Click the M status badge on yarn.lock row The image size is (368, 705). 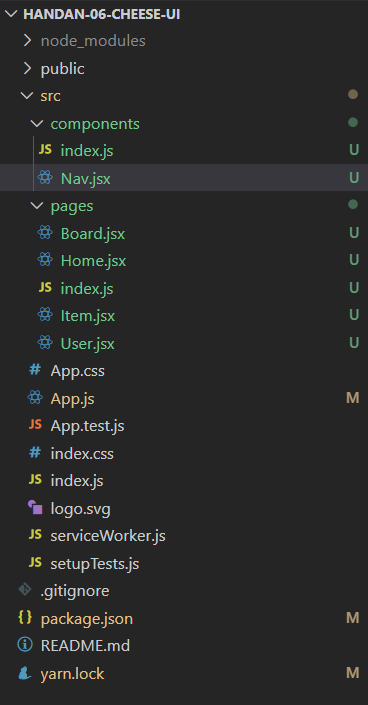[x=353, y=673]
